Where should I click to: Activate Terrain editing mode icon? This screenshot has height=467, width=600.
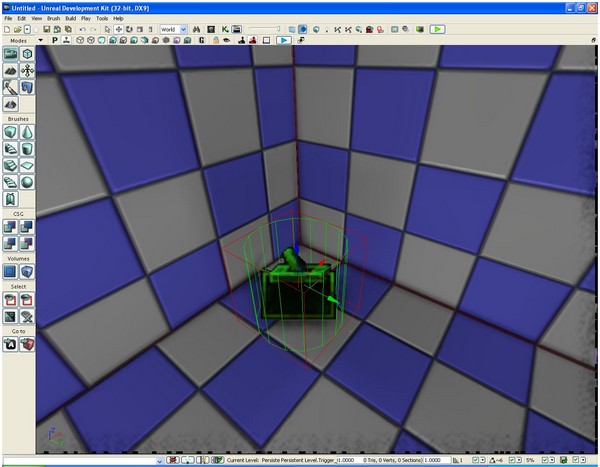click(10, 70)
